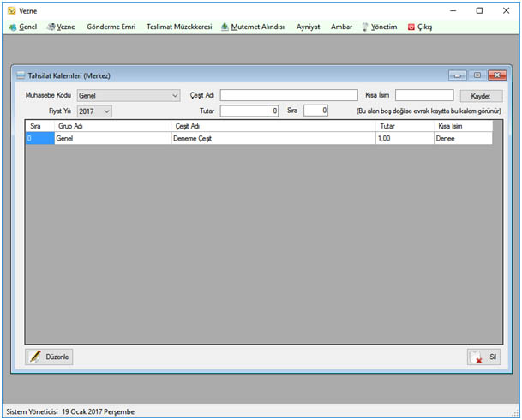This screenshot has height=420, width=522.
Task: Expand the Fiyat Yılı 2017 dropdown
Action: tap(94, 111)
